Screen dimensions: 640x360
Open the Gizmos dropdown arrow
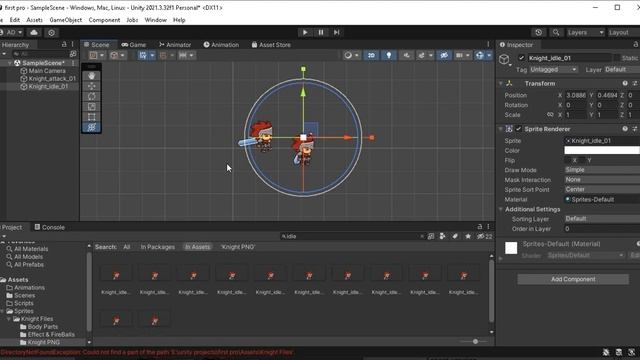click(x=489, y=56)
